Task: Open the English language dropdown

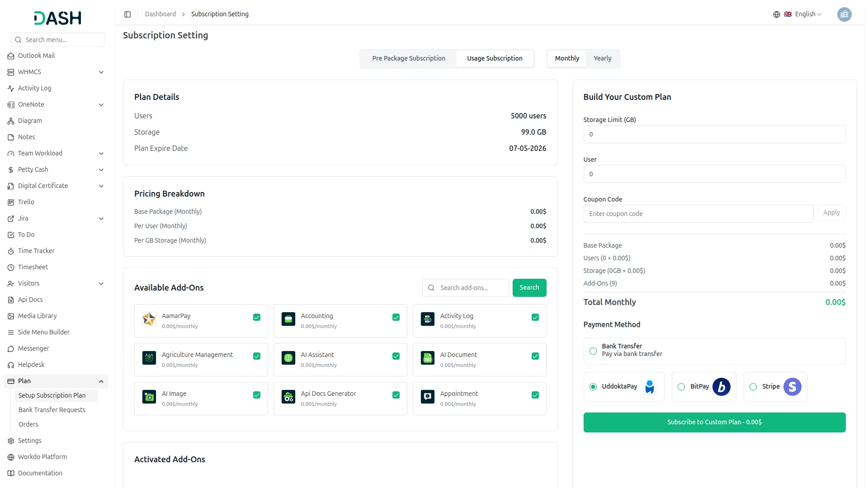Action: (x=803, y=14)
